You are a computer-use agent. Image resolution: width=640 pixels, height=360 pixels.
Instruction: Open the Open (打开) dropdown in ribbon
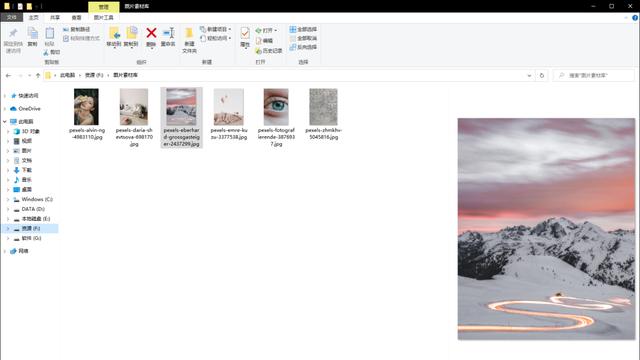(x=266, y=31)
